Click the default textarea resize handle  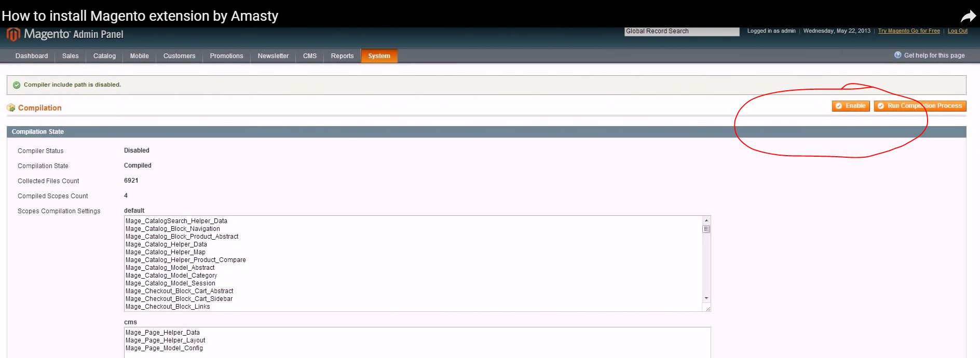pos(707,308)
